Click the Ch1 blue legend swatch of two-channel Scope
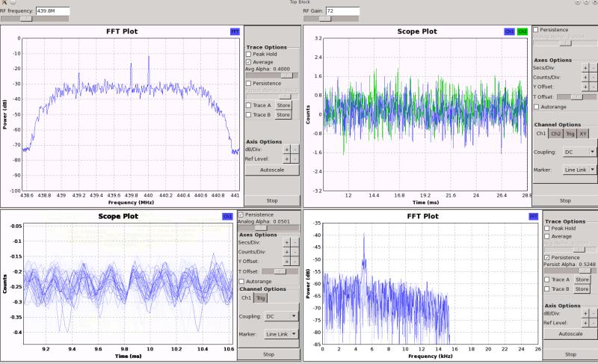 [509, 31]
